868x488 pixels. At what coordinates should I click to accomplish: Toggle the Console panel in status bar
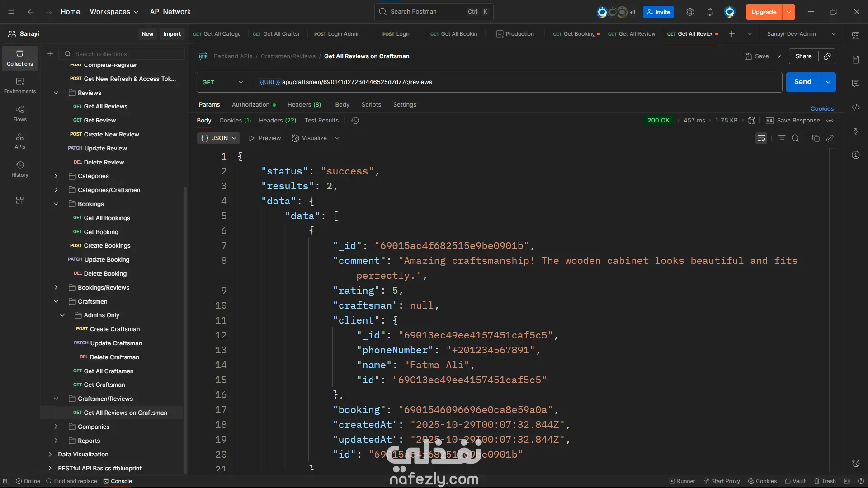click(x=118, y=481)
